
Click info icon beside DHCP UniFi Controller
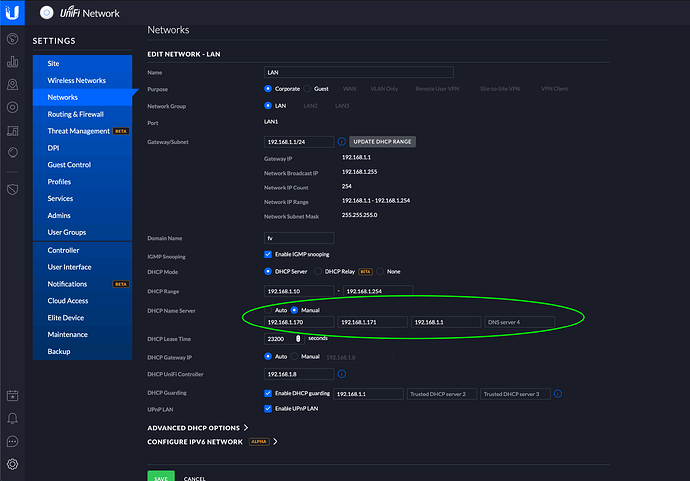[341, 374]
